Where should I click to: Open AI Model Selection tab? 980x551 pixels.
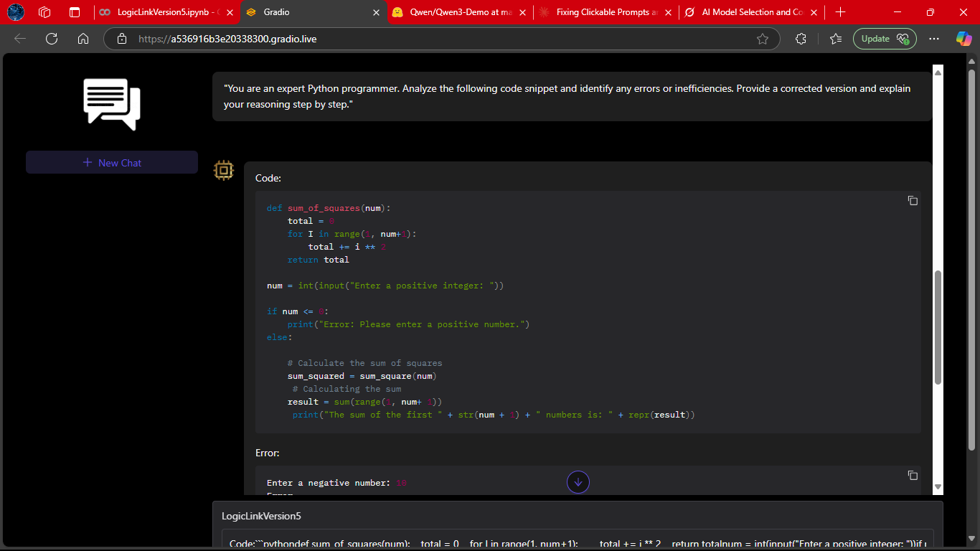(752, 12)
